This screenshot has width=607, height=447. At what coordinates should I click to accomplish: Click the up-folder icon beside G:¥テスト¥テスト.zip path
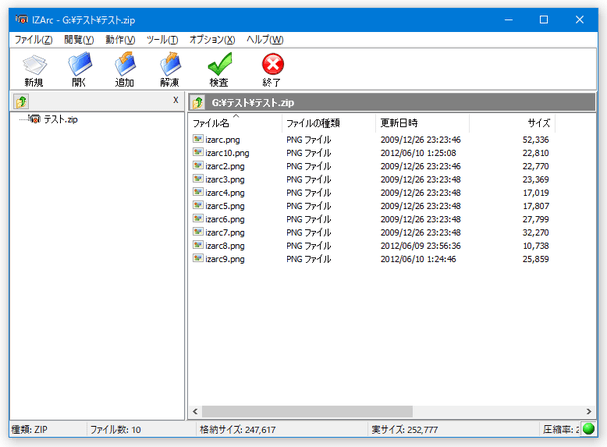[198, 103]
